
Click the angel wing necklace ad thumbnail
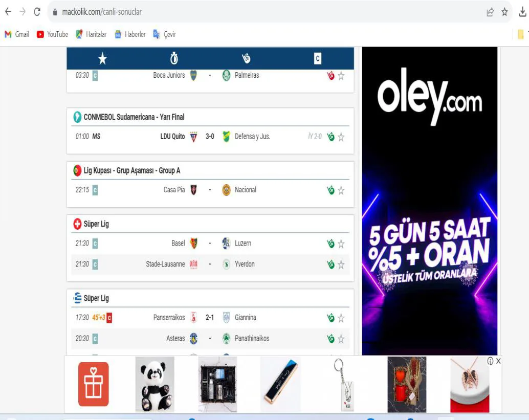[x=470, y=384]
